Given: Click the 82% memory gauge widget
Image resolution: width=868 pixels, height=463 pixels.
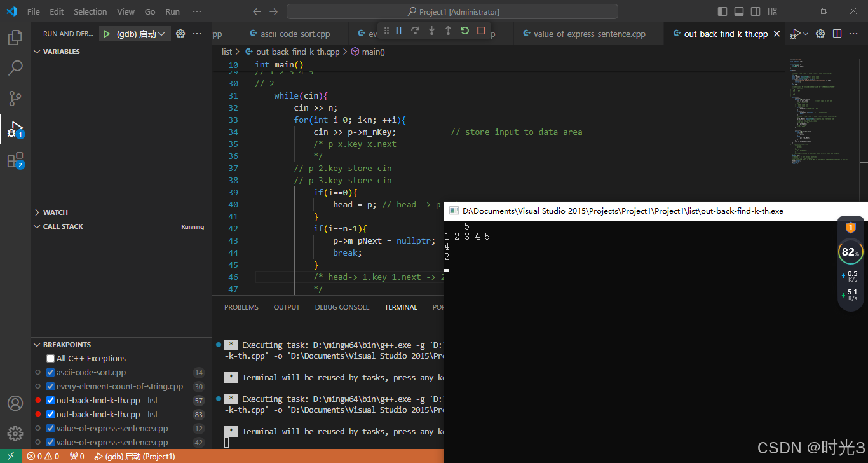Looking at the screenshot, I should pyautogui.click(x=850, y=252).
